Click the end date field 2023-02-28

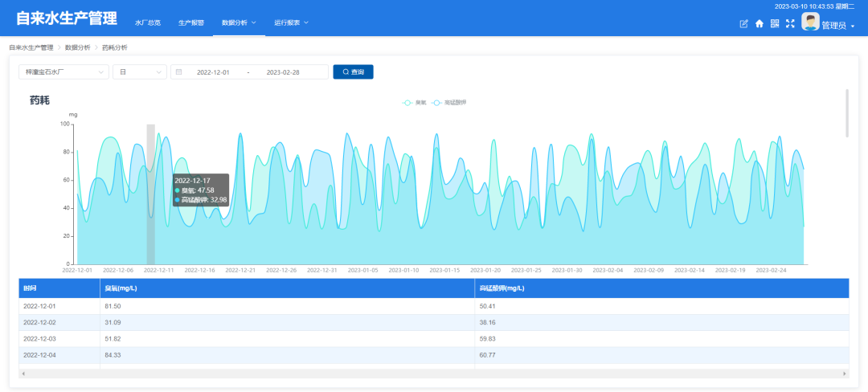pyautogui.click(x=283, y=72)
